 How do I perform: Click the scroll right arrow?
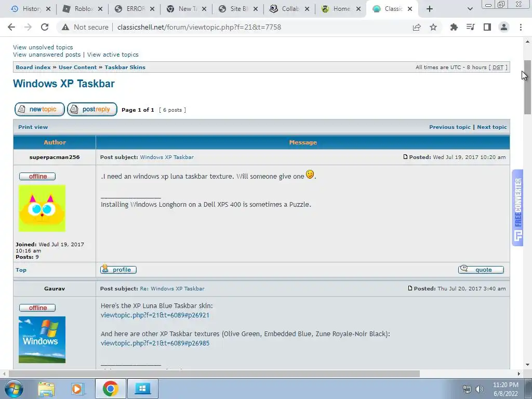click(519, 374)
